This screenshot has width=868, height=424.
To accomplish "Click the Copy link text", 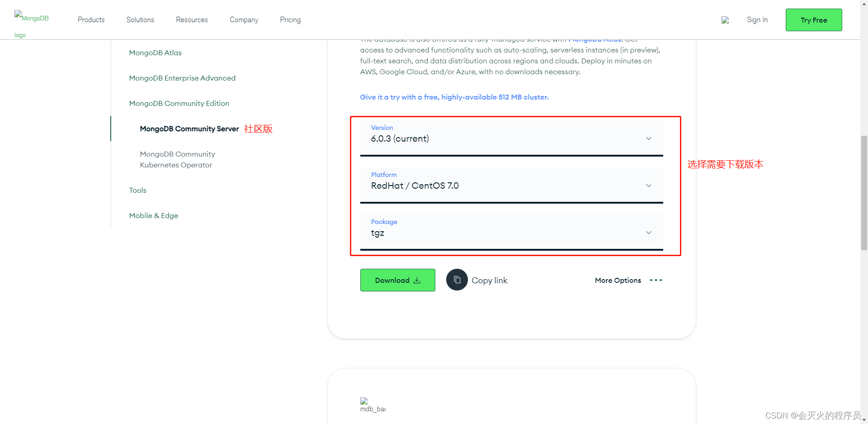I will coord(490,281).
